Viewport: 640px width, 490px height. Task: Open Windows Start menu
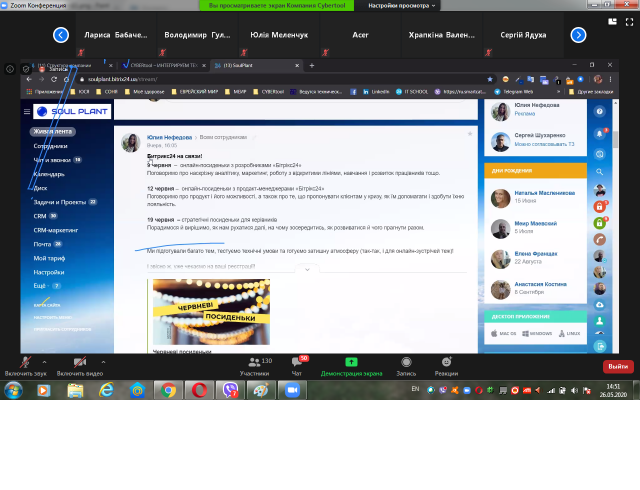click(x=13, y=390)
